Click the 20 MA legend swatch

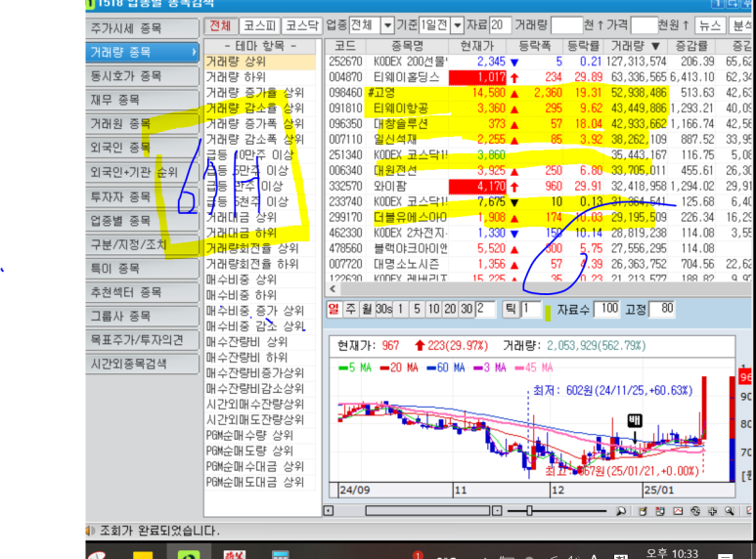tap(384, 368)
